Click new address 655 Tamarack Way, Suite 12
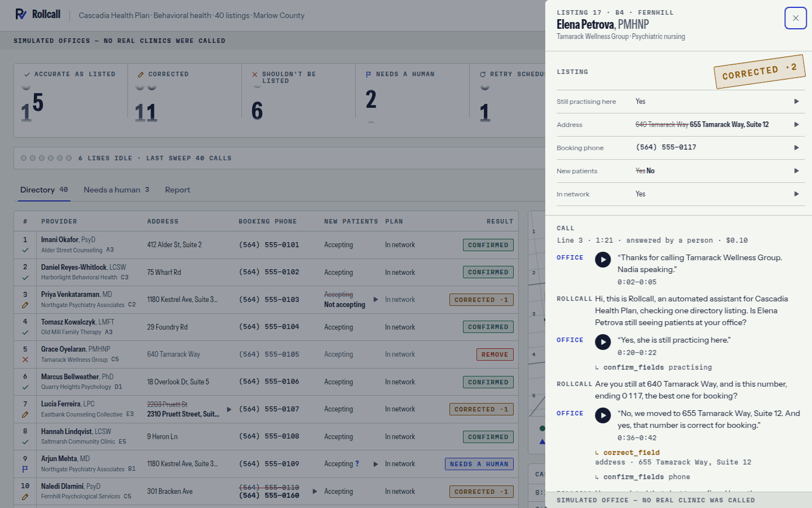Image resolution: width=812 pixels, height=508 pixels. 729,125
